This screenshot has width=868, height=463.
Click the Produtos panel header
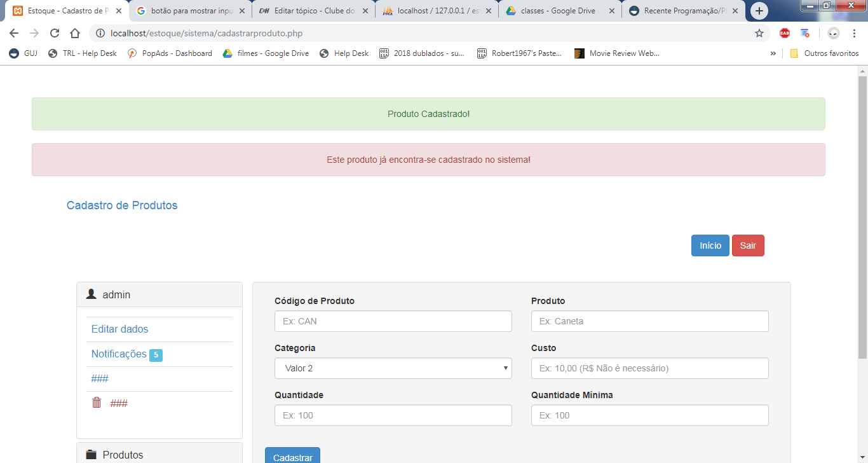coord(159,453)
